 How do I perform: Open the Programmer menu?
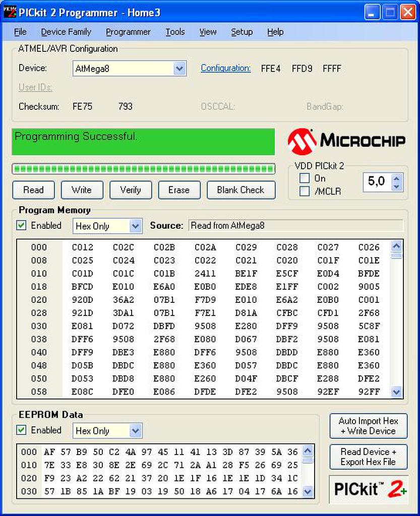[128, 32]
